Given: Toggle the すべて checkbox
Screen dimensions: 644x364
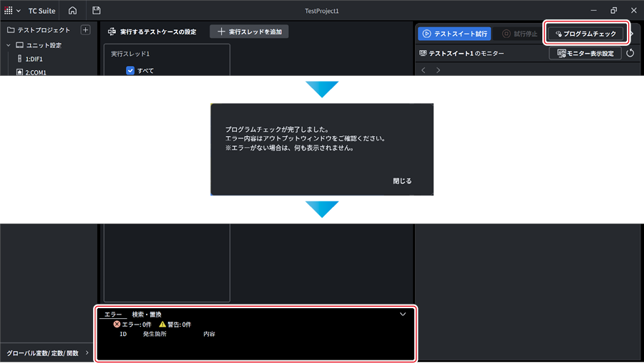Looking at the screenshot, I should (x=130, y=70).
